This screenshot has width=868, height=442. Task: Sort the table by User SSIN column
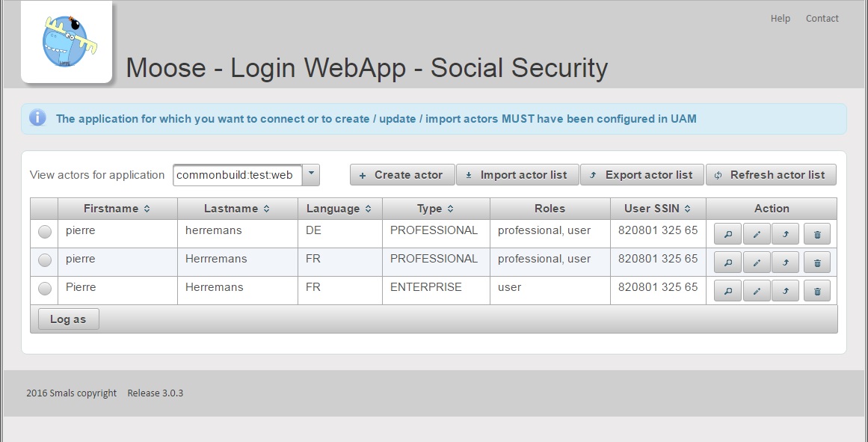click(x=657, y=209)
